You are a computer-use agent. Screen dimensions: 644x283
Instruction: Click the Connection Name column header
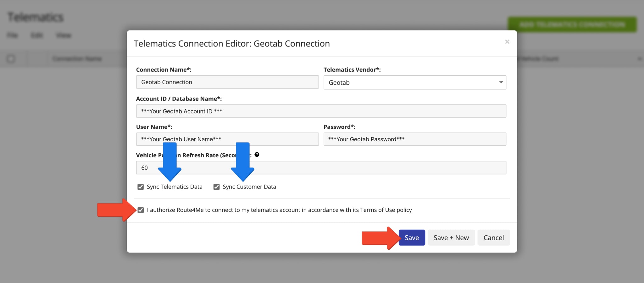77,59
